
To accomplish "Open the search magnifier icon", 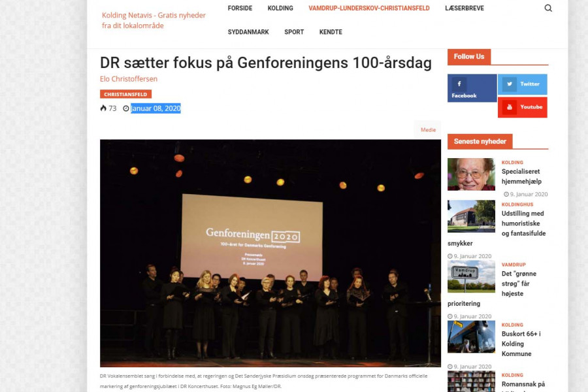I will coord(548,8).
